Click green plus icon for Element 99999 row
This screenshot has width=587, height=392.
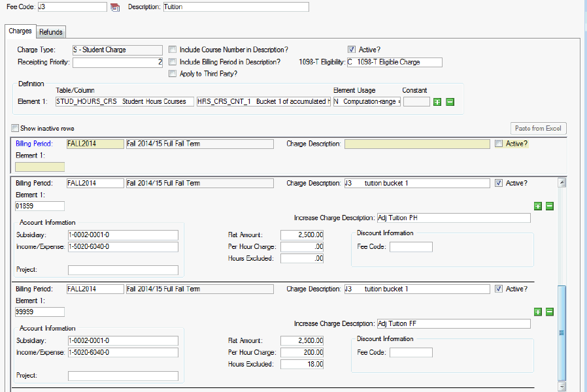pos(538,312)
